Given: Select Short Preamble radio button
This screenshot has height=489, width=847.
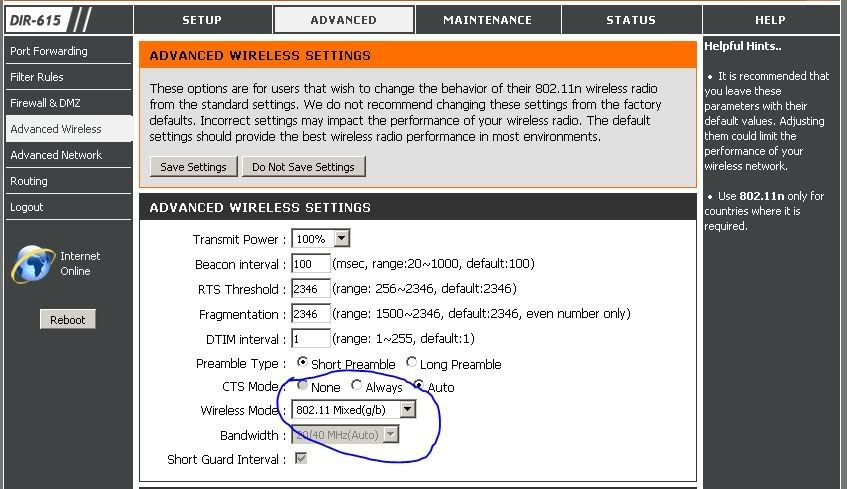Looking at the screenshot, I should click(x=302, y=363).
